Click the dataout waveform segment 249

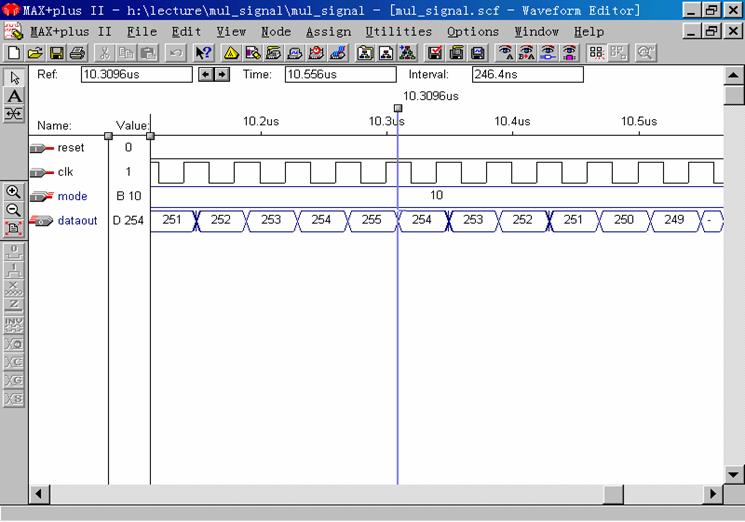(674, 220)
